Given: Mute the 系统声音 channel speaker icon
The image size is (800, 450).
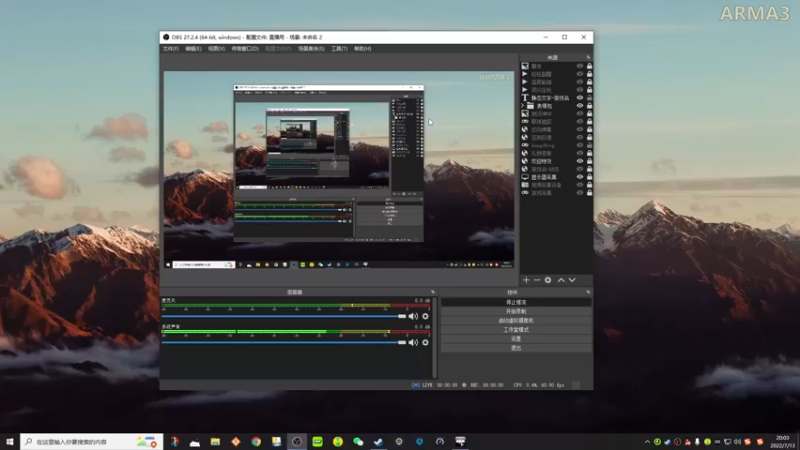Looking at the screenshot, I should [x=413, y=342].
